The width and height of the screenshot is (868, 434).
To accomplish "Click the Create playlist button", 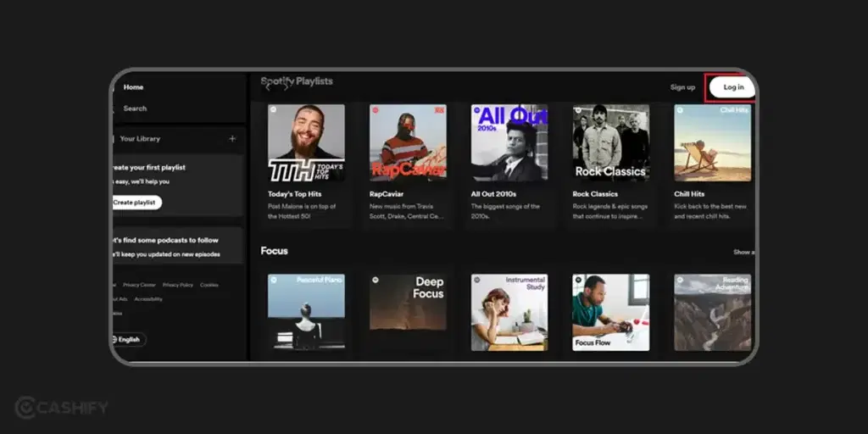I will pyautogui.click(x=136, y=203).
